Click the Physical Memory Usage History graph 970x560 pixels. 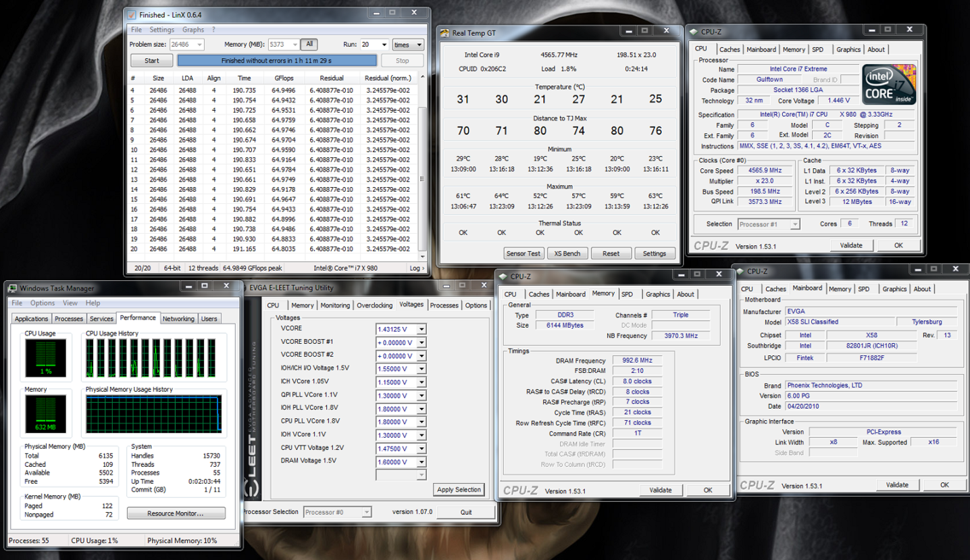(153, 414)
